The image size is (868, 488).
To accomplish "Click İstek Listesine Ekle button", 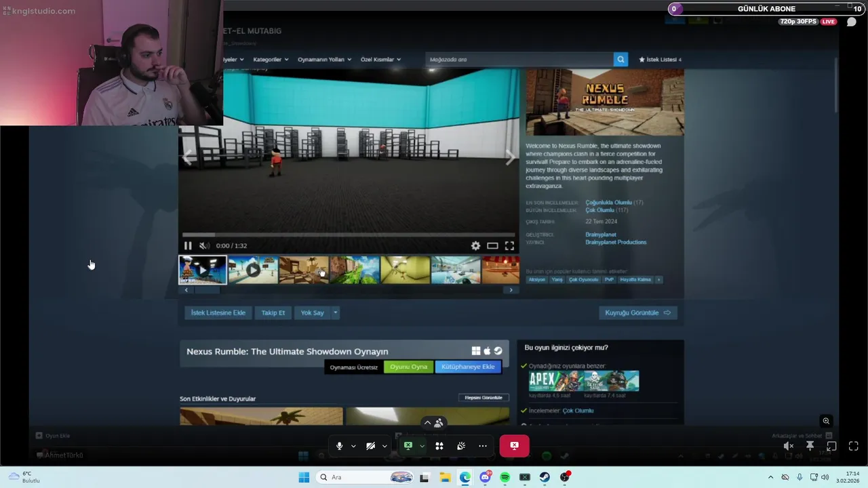I will 218,312.
